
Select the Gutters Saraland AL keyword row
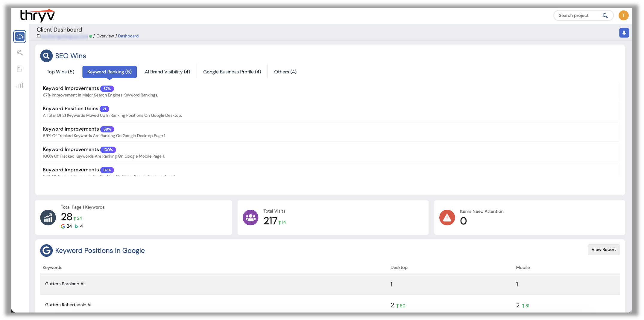click(330, 284)
